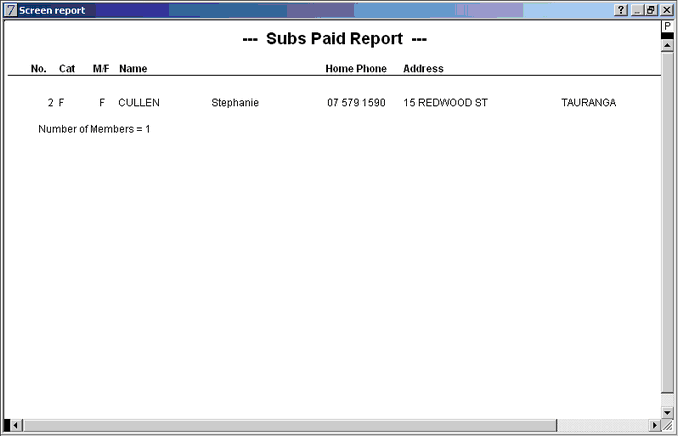
Task: Click the P page button above scrollbar
Action: [x=667, y=26]
